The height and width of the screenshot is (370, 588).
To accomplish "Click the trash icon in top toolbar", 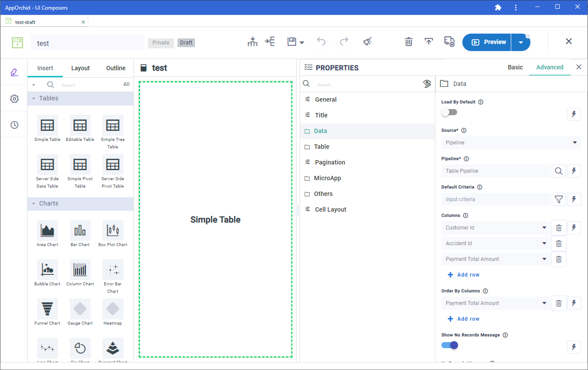I will [x=408, y=42].
